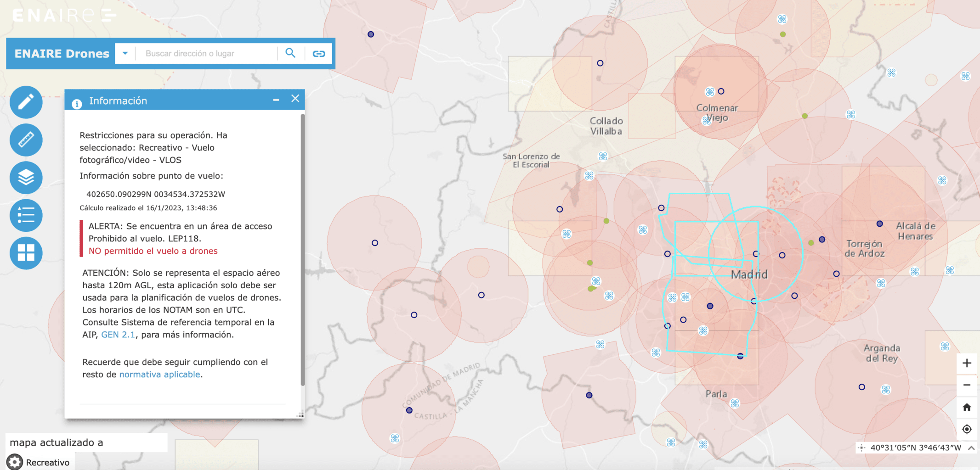
Task: Click the Arganda del Rey label
Action: coord(882,353)
